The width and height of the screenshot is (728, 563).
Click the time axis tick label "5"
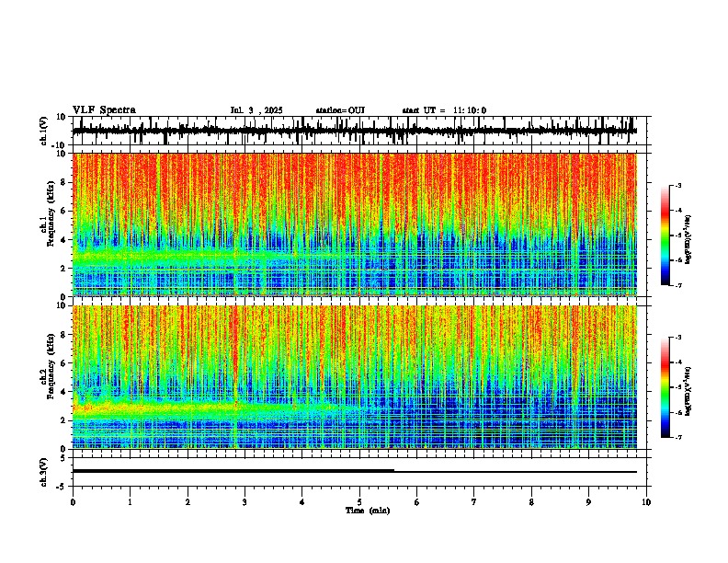(359, 502)
